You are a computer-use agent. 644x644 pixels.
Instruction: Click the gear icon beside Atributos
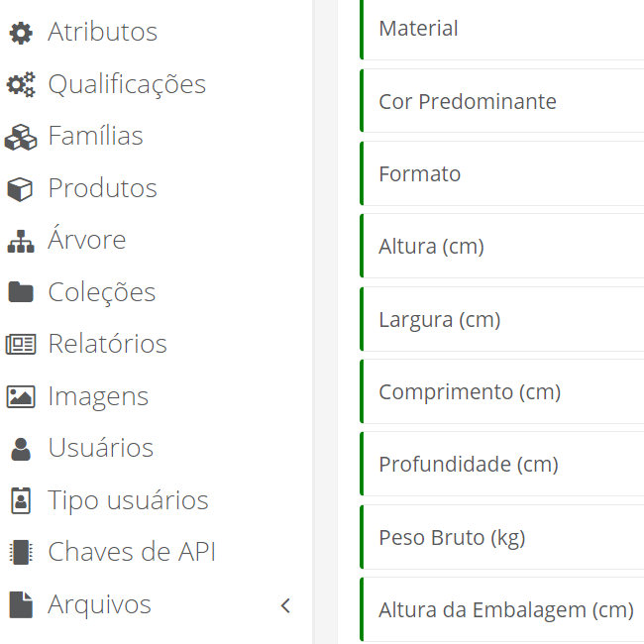click(x=20, y=33)
